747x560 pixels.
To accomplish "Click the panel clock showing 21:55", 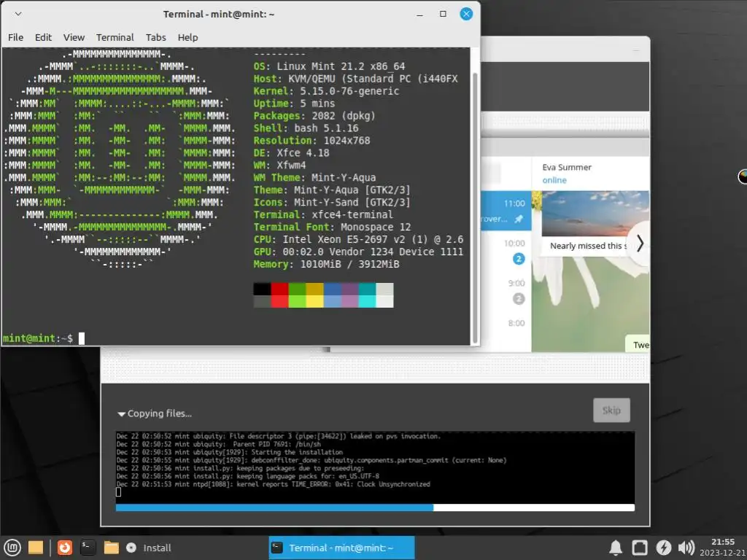I will click(x=723, y=542).
